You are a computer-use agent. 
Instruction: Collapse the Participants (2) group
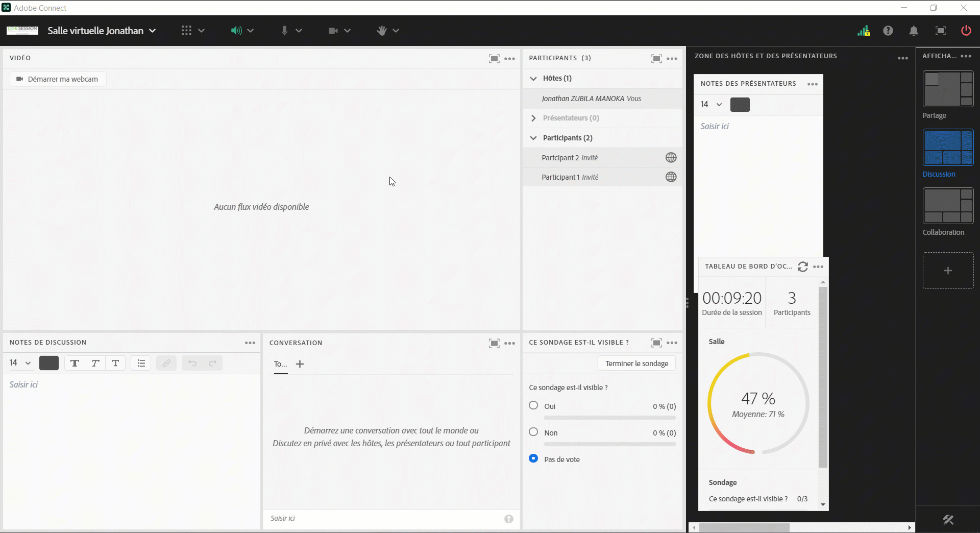pos(533,138)
